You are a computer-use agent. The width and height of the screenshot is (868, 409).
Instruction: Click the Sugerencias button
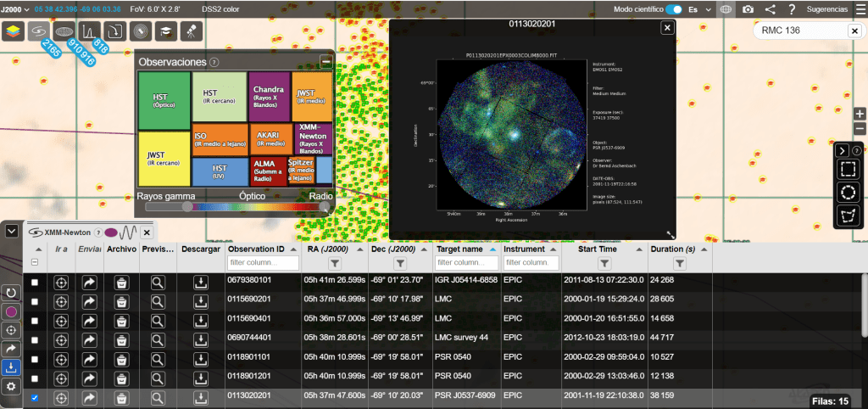(x=826, y=9)
